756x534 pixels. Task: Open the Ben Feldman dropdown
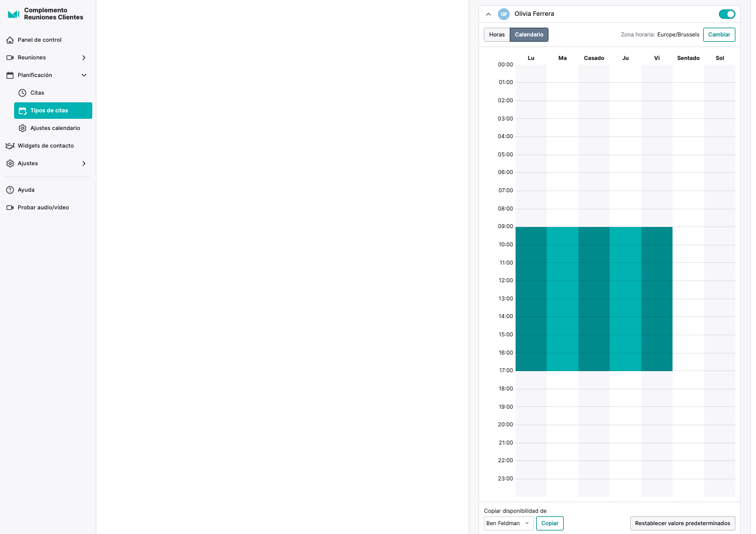[509, 523]
